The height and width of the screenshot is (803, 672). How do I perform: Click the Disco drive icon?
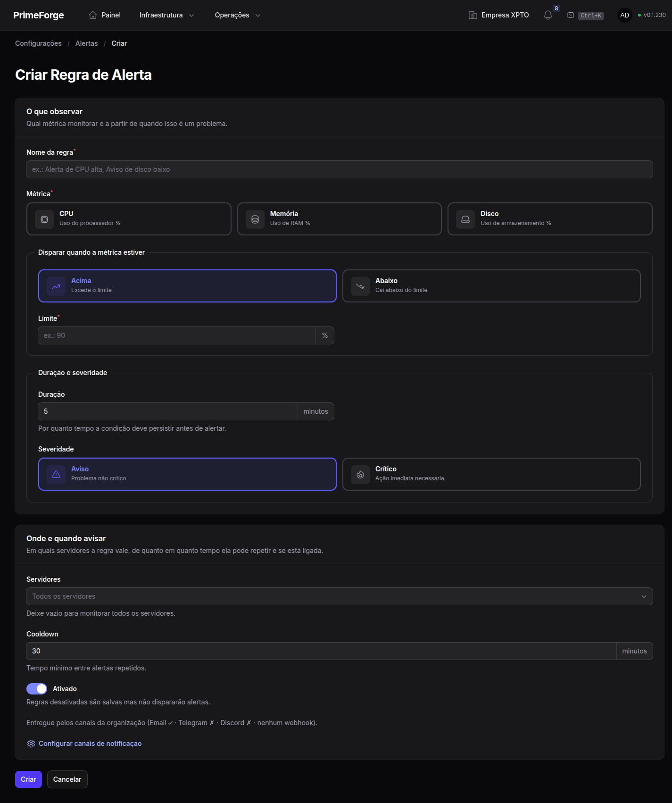click(465, 219)
